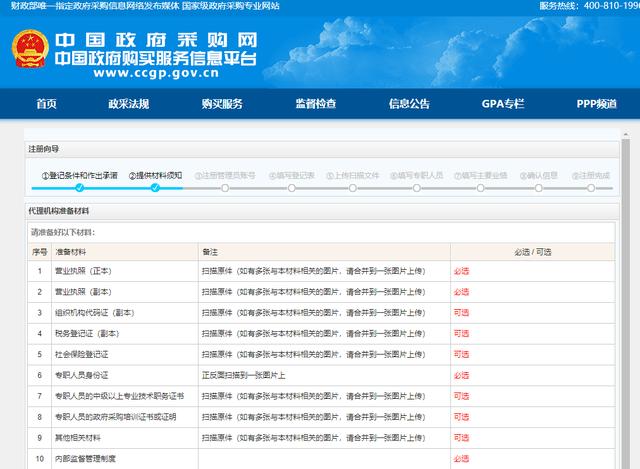Open the GPA专栏 tab
The height and width of the screenshot is (469, 640).
pos(501,104)
